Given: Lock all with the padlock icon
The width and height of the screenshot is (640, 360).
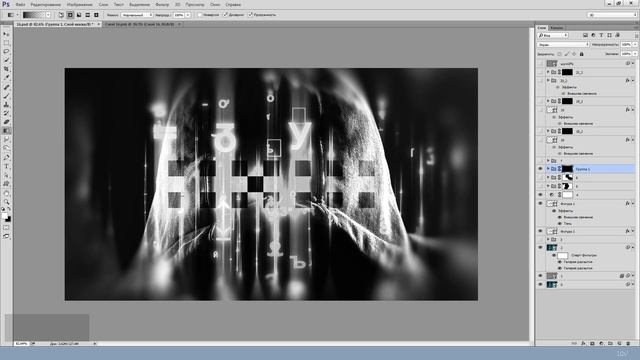Looking at the screenshot, I should pyautogui.click(x=582, y=54).
